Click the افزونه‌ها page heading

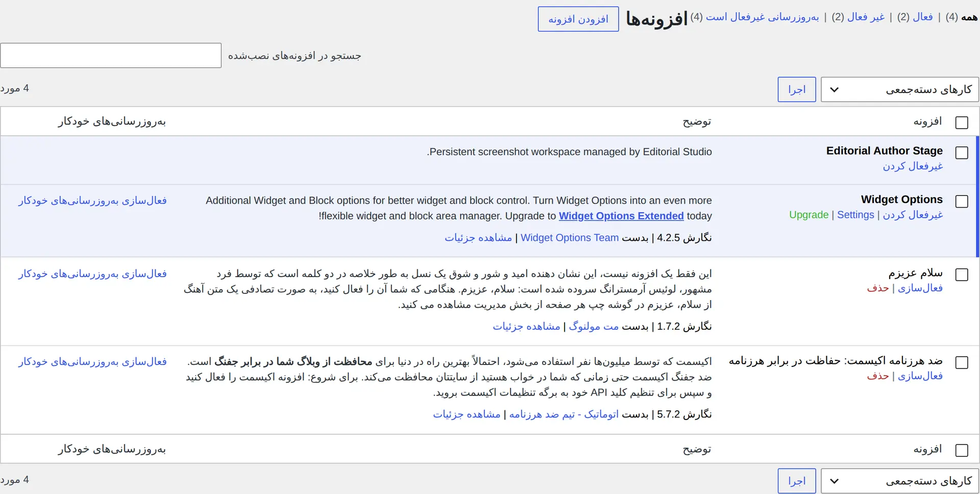tap(657, 19)
